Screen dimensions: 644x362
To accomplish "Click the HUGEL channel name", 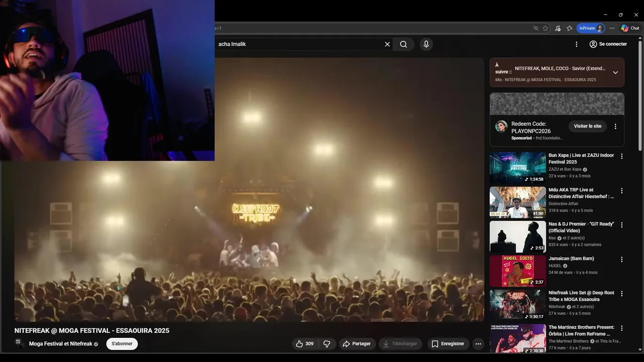I will tap(555, 265).
